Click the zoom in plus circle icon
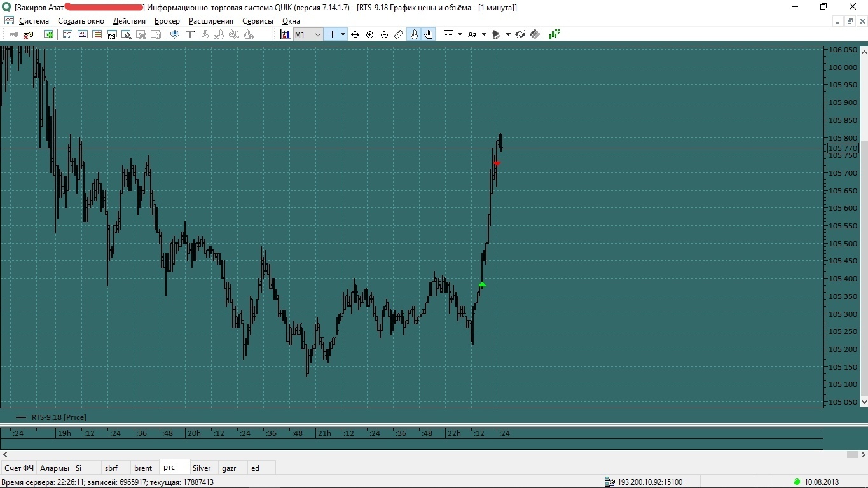This screenshot has height=488, width=868. pos(370,34)
